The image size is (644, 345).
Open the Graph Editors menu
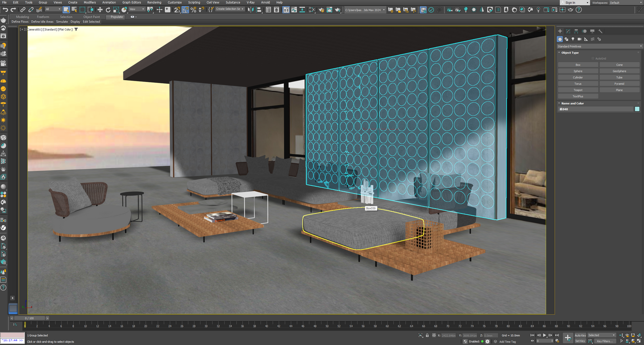point(131,2)
